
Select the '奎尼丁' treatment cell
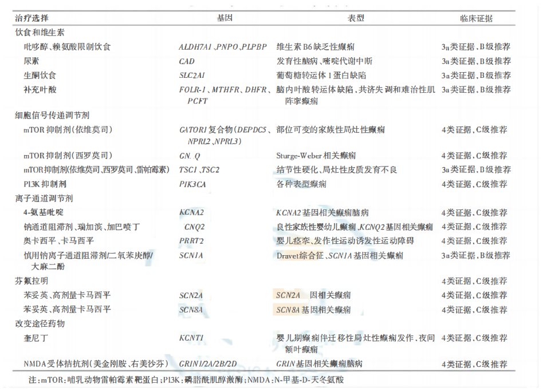(36, 338)
